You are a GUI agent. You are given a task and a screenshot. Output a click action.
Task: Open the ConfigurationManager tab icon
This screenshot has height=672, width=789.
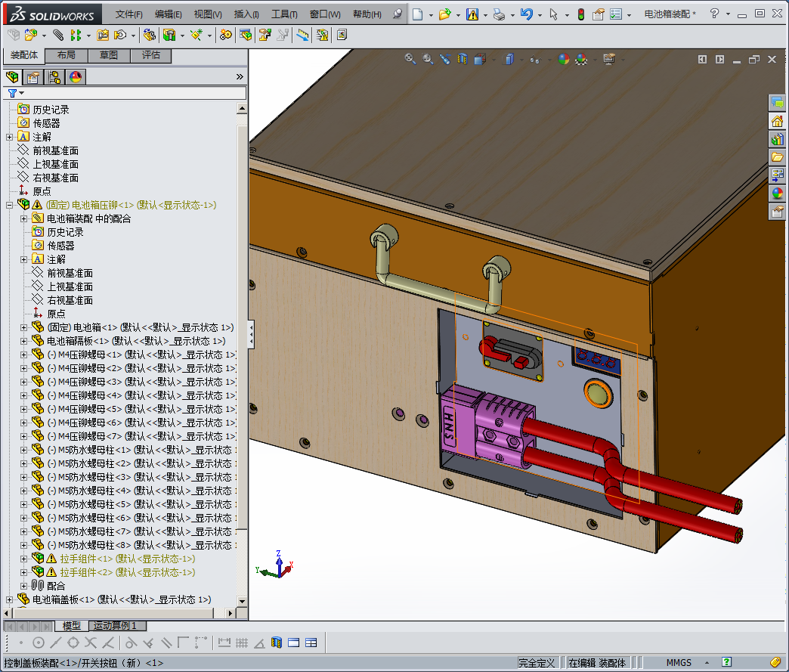point(54,77)
